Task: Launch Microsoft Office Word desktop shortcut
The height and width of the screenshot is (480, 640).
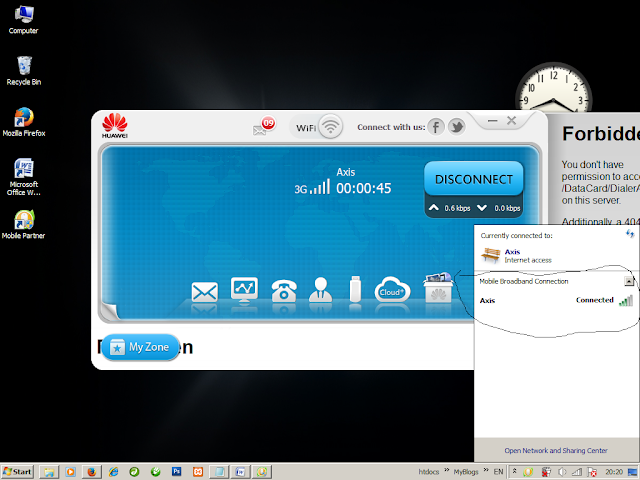Action: [24, 177]
